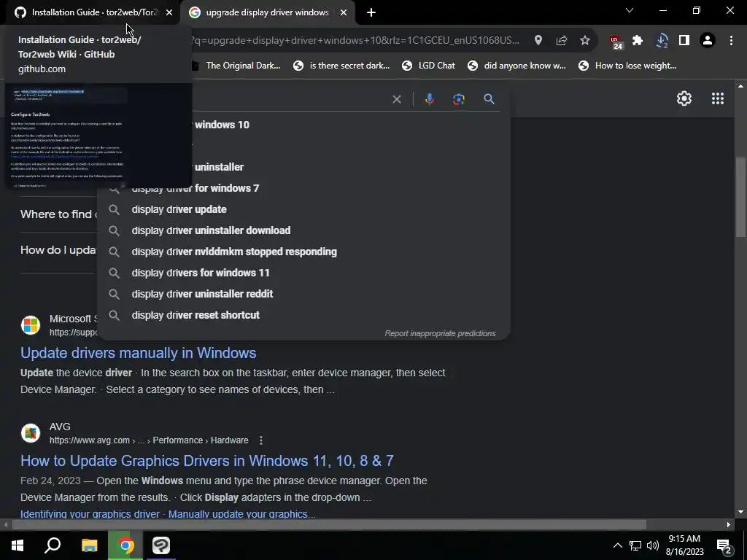Click the horizontal page scrollbar

tap(329, 525)
